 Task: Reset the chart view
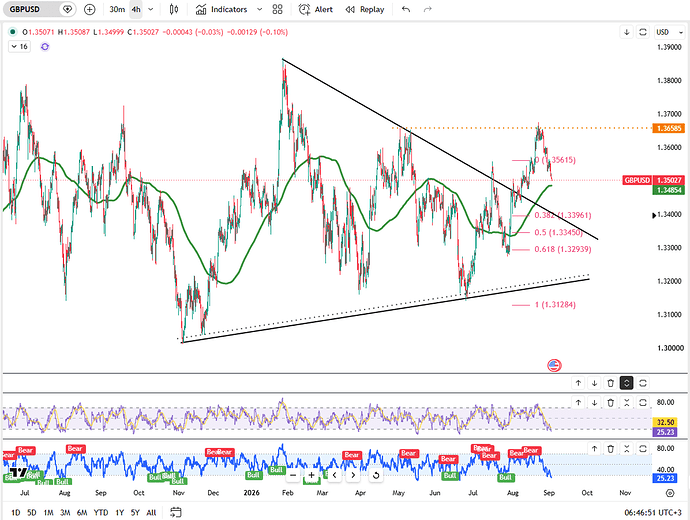click(375, 475)
